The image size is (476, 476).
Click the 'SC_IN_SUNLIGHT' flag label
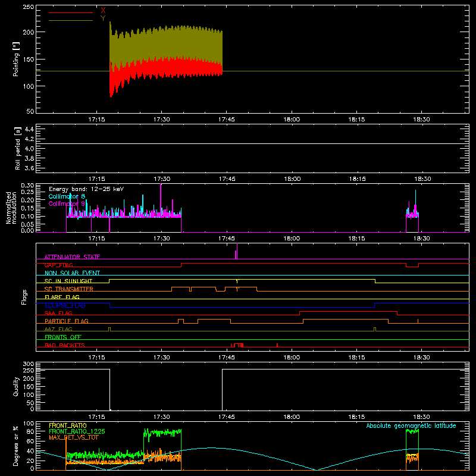(68, 281)
